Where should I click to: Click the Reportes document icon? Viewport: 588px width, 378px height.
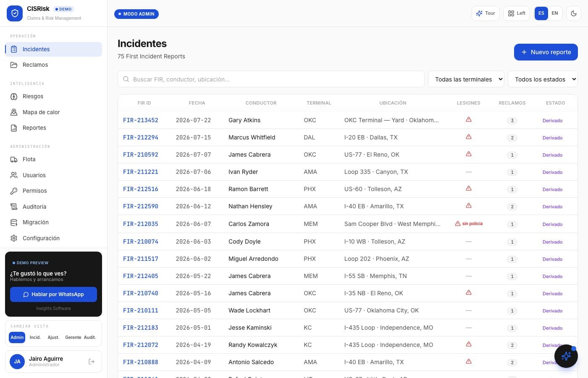[14, 128]
